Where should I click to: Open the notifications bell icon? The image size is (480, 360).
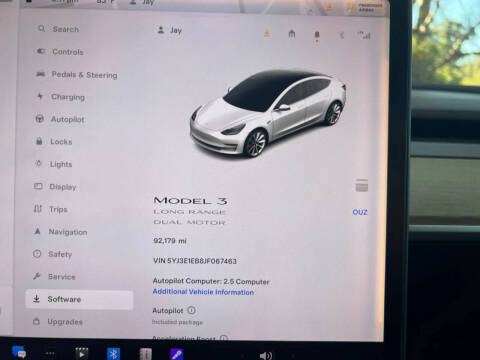point(317,35)
